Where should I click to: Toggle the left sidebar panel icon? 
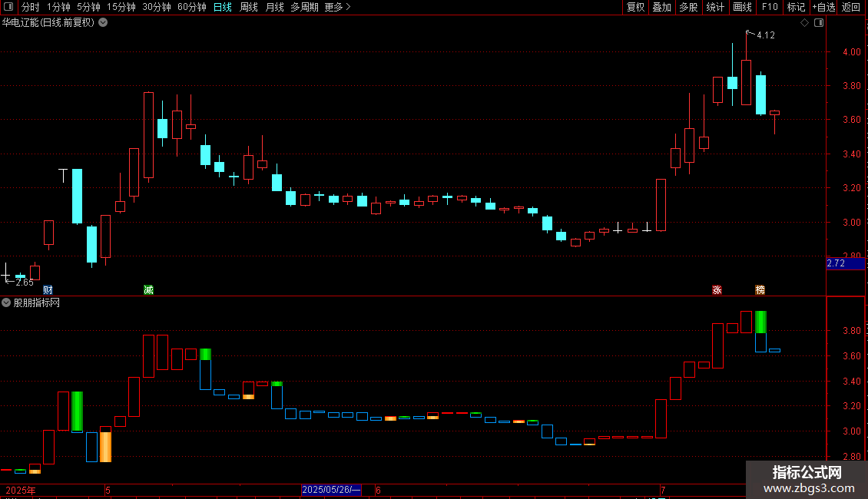8,7
